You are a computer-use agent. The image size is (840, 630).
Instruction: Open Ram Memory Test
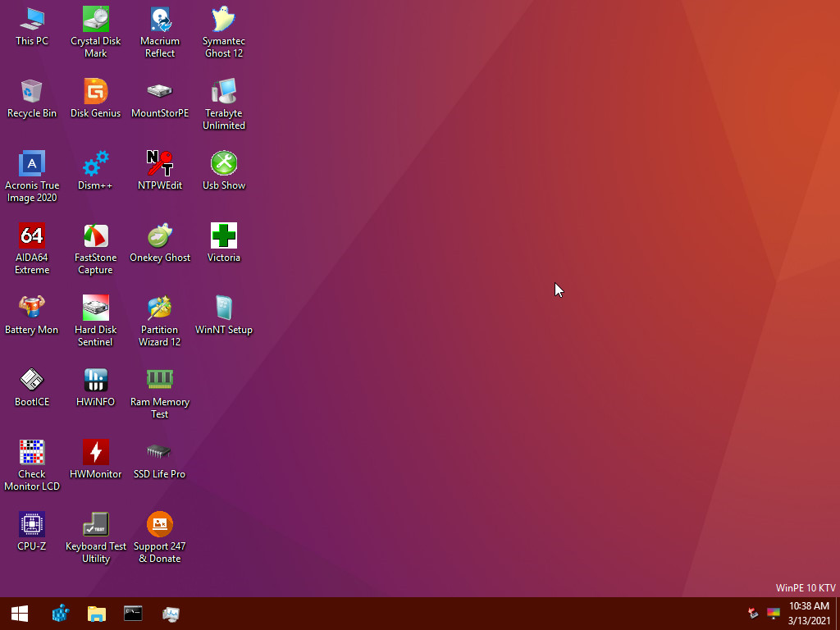[160, 393]
